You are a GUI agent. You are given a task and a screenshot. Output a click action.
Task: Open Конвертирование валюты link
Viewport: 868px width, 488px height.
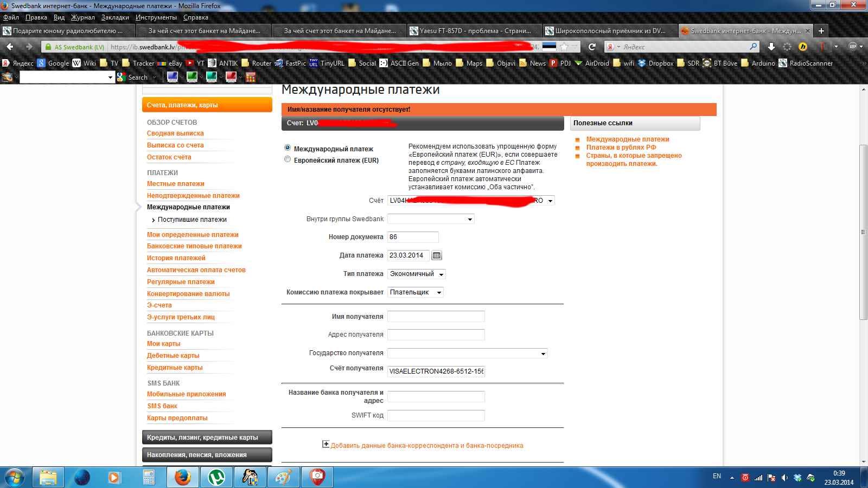pyautogui.click(x=188, y=294)
